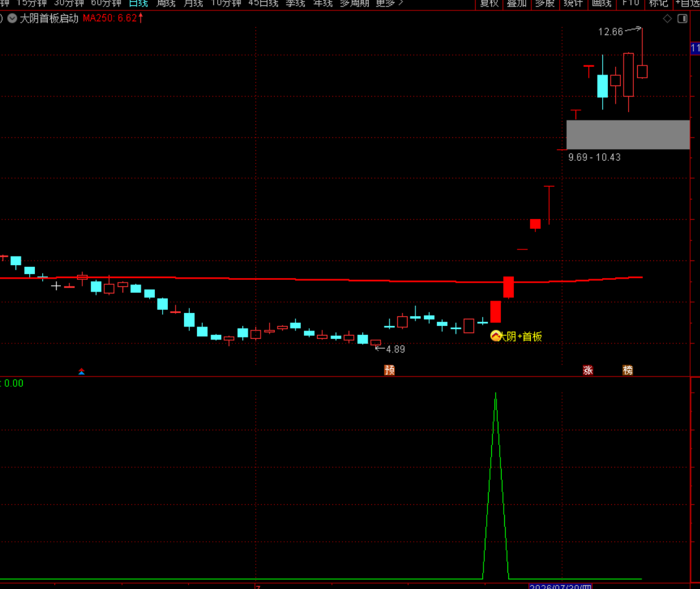
Task: Click the 4.89 low price label
Action: (395, 349)
